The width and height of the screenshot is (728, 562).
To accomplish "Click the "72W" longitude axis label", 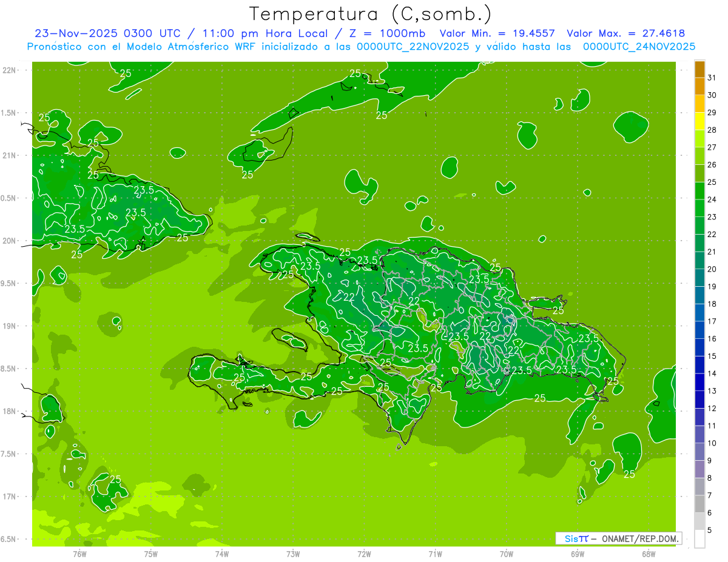I will pos(364,554).
